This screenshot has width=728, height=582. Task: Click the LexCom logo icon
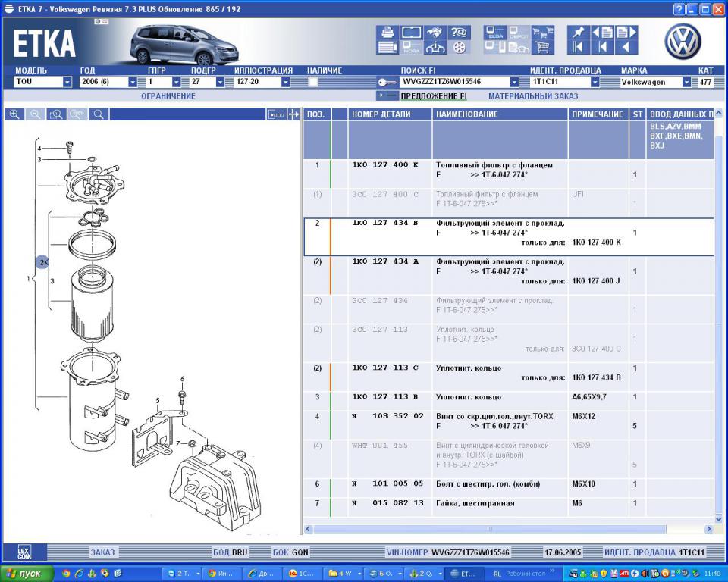[24, 552]
